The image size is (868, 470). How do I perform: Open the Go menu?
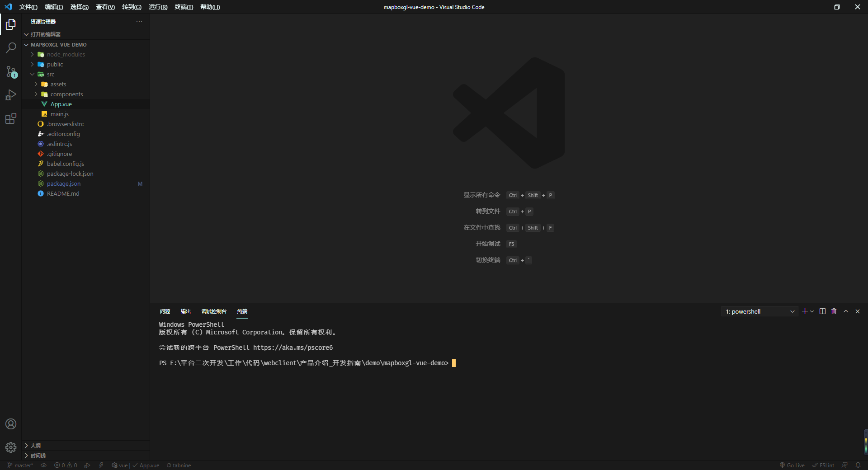pos(132,7)
